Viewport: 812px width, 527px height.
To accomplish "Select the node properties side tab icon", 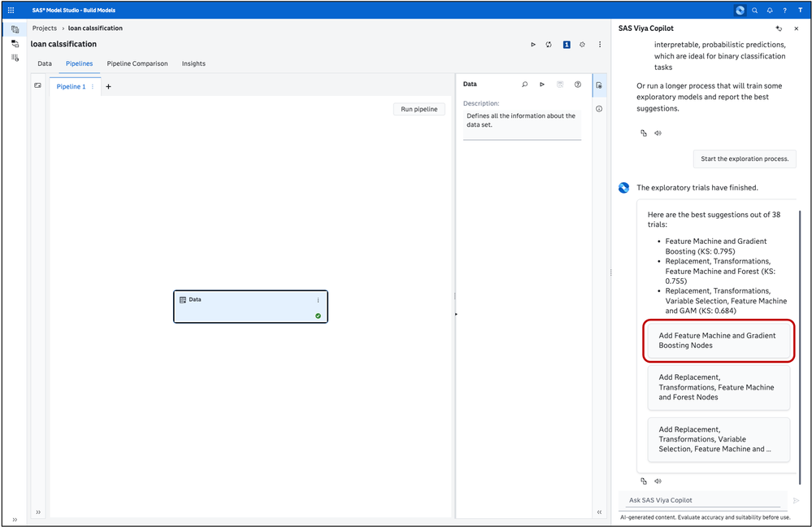I will [599, 85].
